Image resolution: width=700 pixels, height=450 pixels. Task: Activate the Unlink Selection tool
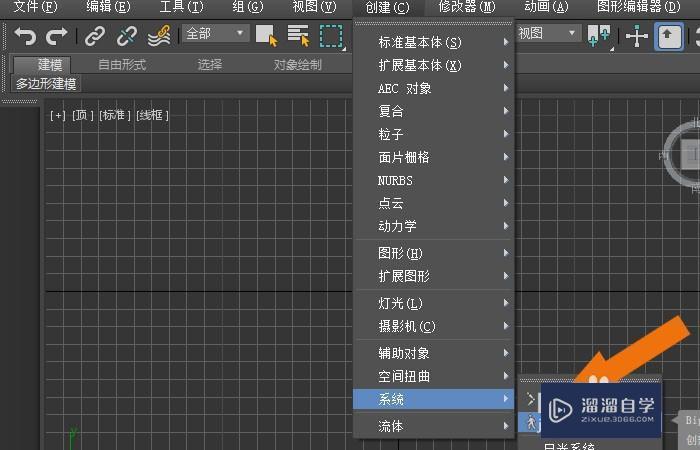pyautogui.click(x=127, y=36)
